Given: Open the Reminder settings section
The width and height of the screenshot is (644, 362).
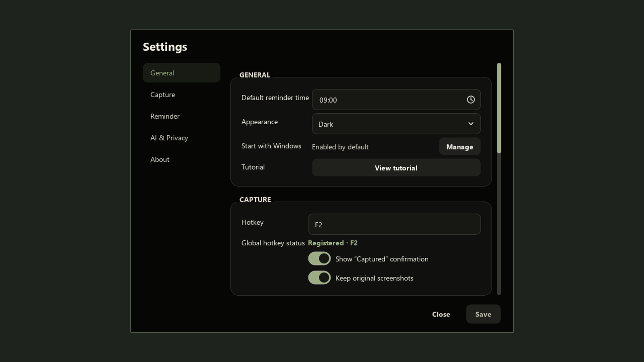Looking at the screenshot, I should click(181, 116).
